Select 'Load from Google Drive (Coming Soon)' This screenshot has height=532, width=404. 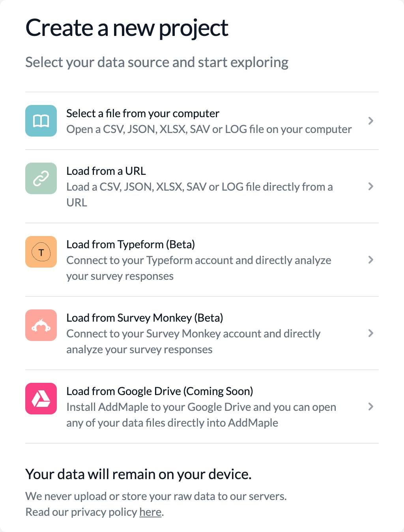point(160,392)
